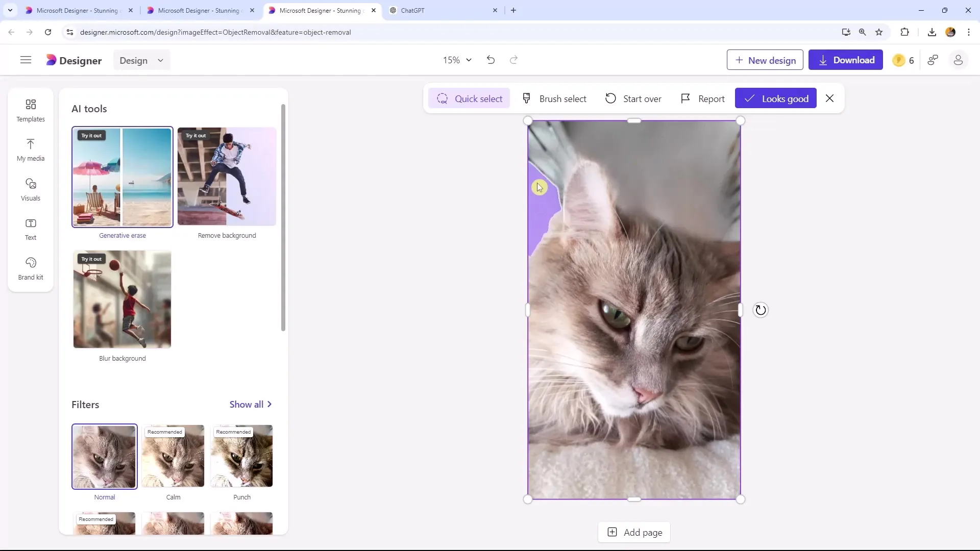Select the Calm filter thumbnail
Image resolution: width=980 pixels, height=551 pixels.
(173, 457)
